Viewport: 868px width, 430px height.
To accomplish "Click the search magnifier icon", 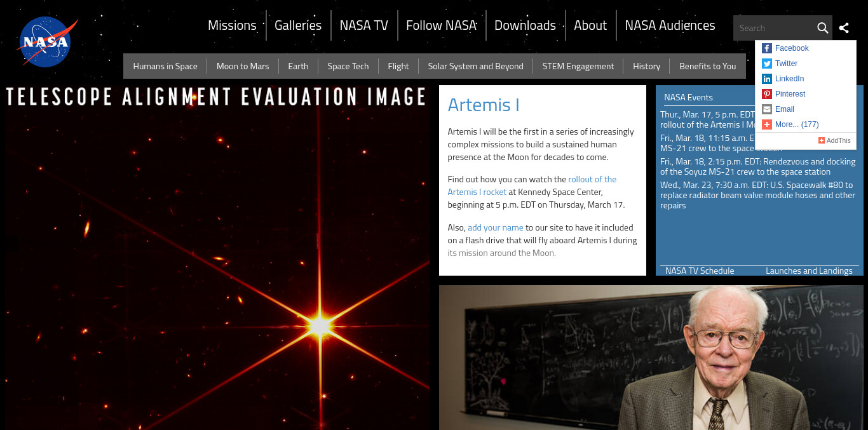I will coord(822,28).
